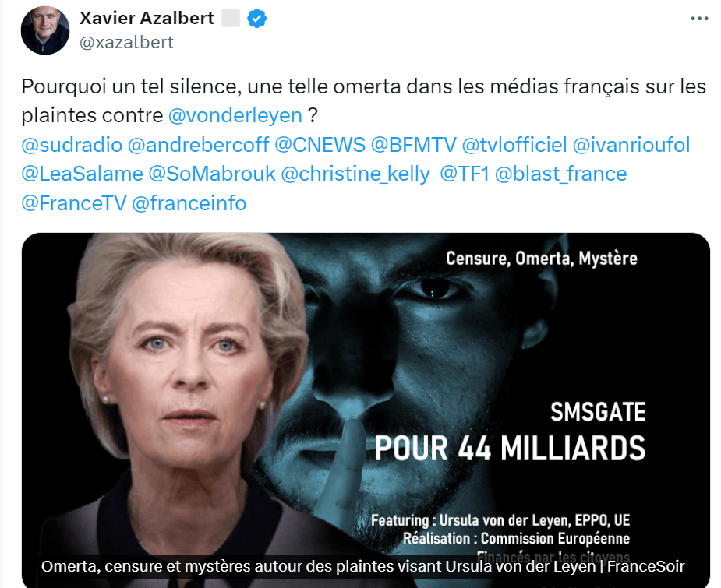The width and height of the screenshot is (721, 588).
Task: Open the @xazalbert handle
Action: [x=126, y=42]
